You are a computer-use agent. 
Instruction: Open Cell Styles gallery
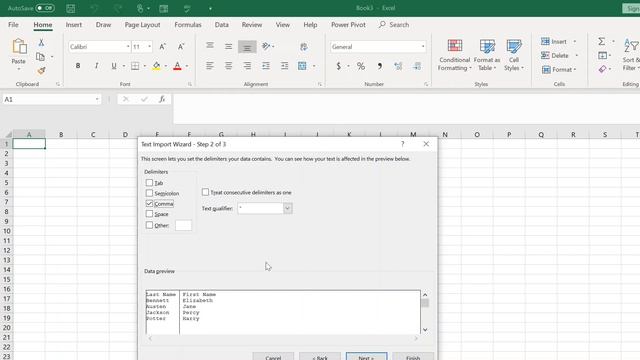point(513,55)
